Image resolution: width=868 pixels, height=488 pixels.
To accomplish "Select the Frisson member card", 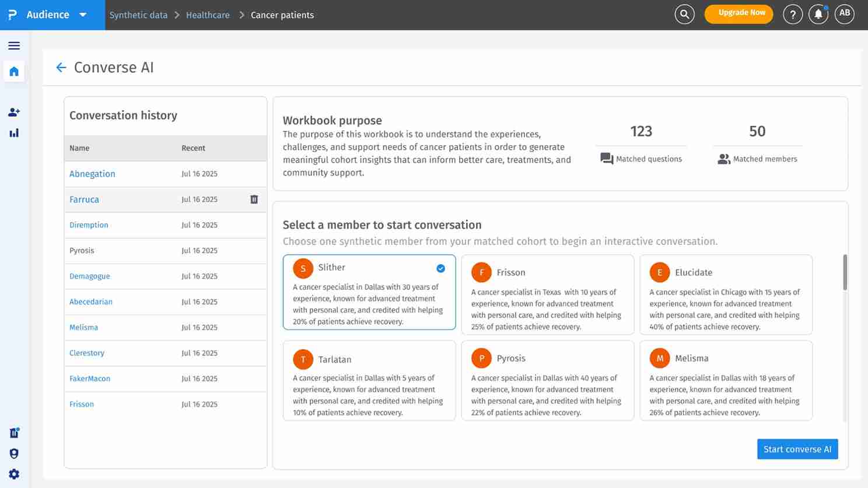I will [x=547, y=295].
